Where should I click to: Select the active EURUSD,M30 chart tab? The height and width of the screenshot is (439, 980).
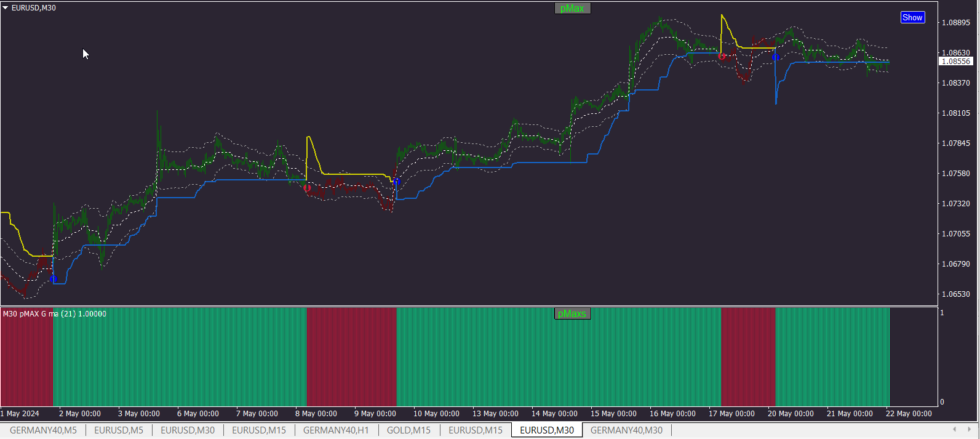[547, 430]
